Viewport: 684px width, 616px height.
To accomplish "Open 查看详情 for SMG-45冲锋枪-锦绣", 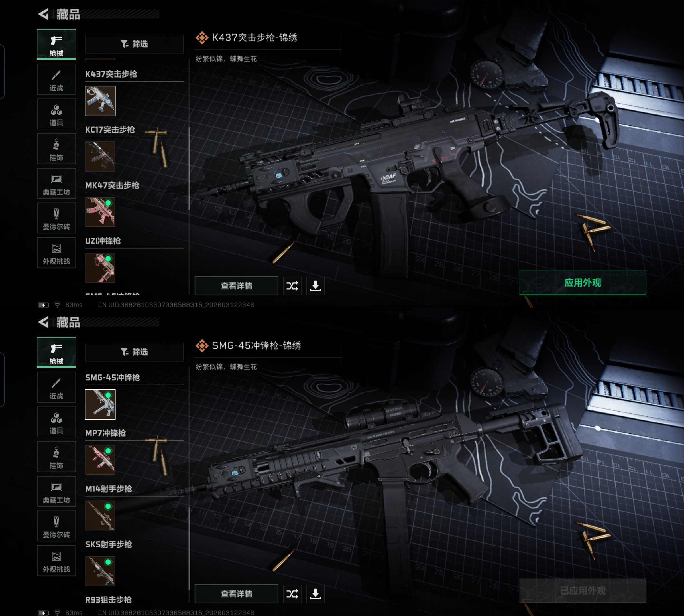I will 237,594.
